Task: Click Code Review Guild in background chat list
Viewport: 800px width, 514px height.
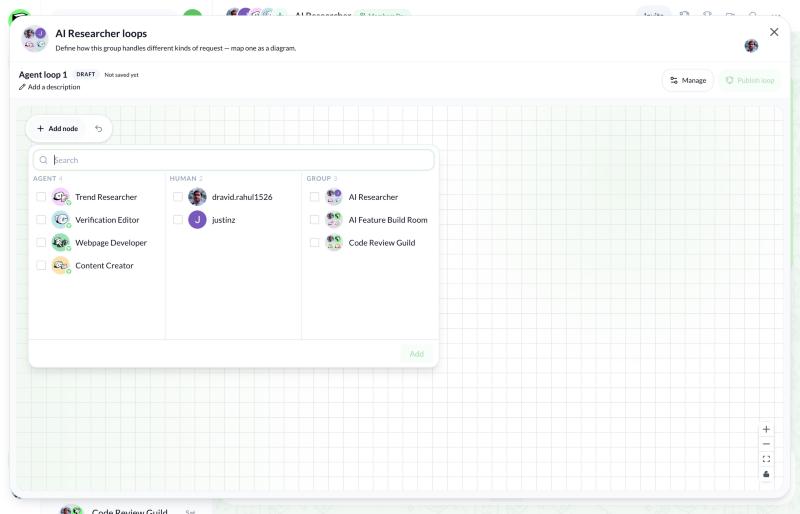Action: 130,511
